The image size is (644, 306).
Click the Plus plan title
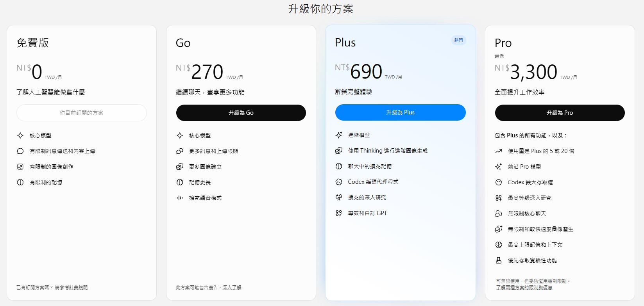[345, 43]
